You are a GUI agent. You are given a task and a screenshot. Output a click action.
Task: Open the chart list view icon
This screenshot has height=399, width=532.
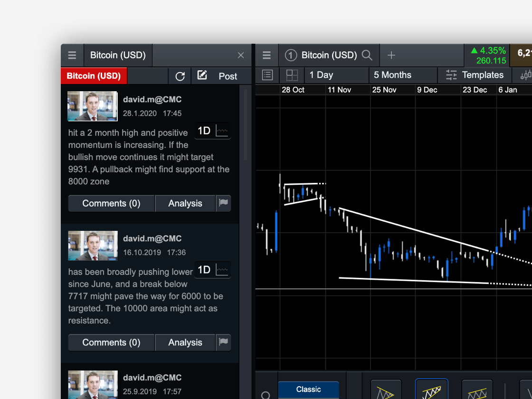click(267, 75)
